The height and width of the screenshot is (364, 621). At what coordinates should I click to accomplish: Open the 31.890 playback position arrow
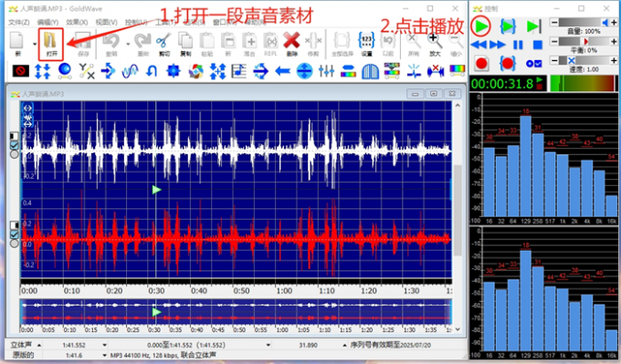click(x=343, y=345)
